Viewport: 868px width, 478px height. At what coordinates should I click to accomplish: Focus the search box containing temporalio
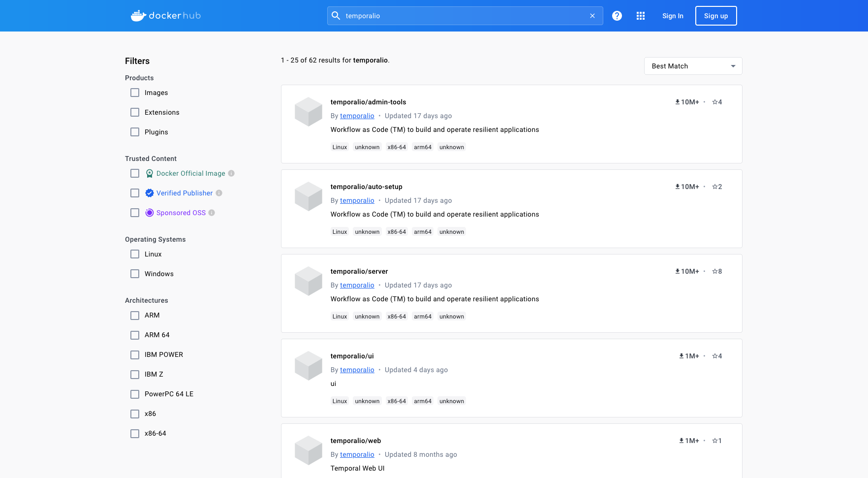[x=465, y=16]
